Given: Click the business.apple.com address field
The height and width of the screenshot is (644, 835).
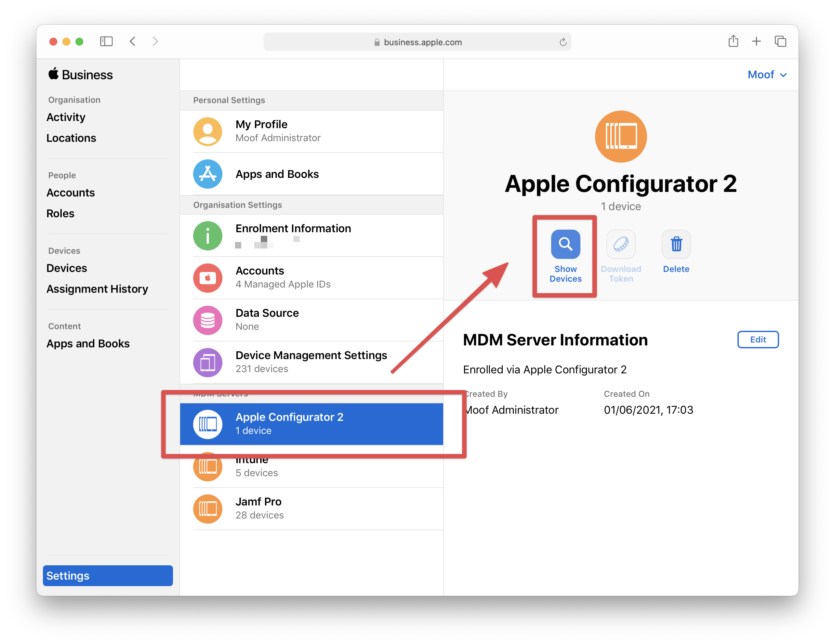Looking at the screenshot, I should [417, 42].
